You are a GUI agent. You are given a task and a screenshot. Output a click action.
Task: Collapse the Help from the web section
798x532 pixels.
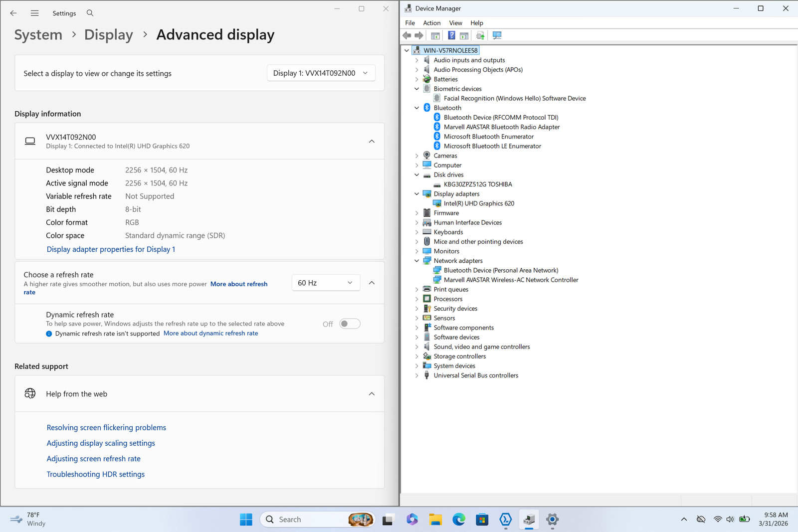[x=372, y=394]
